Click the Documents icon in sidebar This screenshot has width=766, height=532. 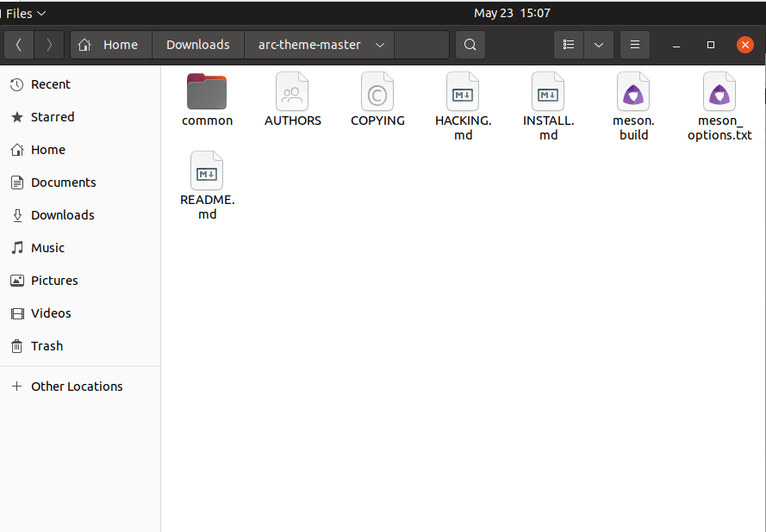(x=17, y=182)
